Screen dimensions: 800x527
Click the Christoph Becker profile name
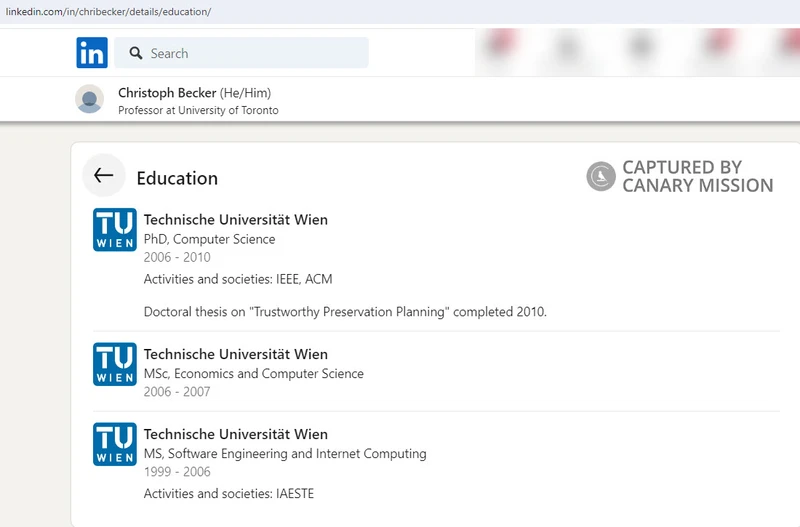pos(167,93)
